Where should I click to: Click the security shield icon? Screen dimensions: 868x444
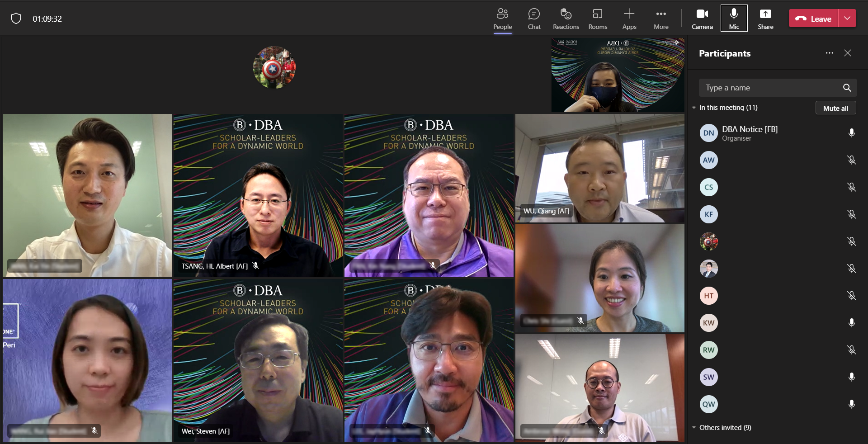[16, 19]
